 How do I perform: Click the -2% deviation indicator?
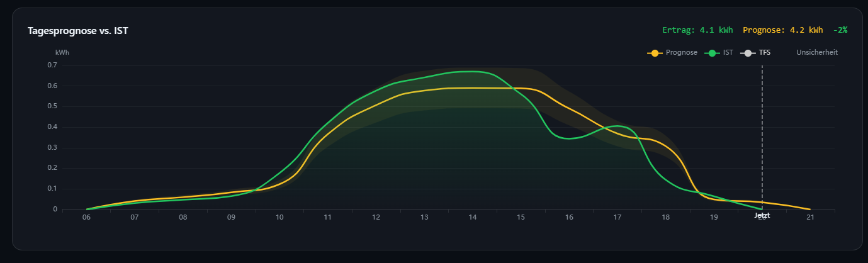[840, 30]
